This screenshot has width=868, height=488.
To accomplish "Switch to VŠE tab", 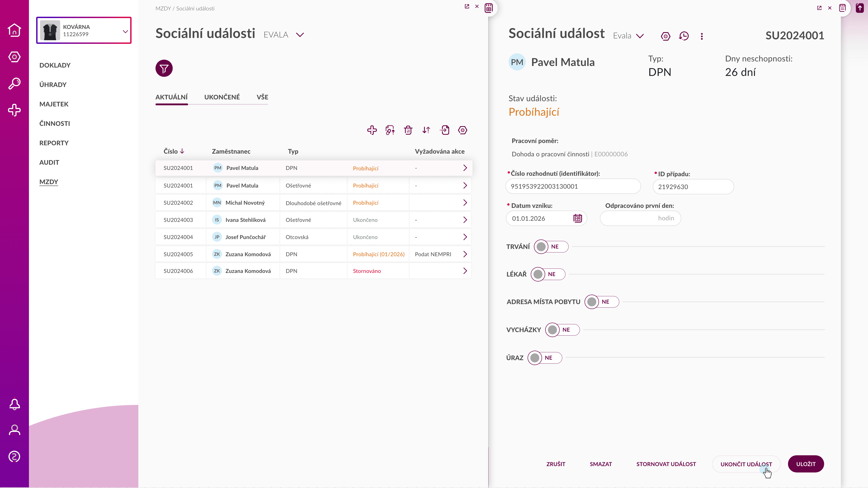I will coord(262,97).
